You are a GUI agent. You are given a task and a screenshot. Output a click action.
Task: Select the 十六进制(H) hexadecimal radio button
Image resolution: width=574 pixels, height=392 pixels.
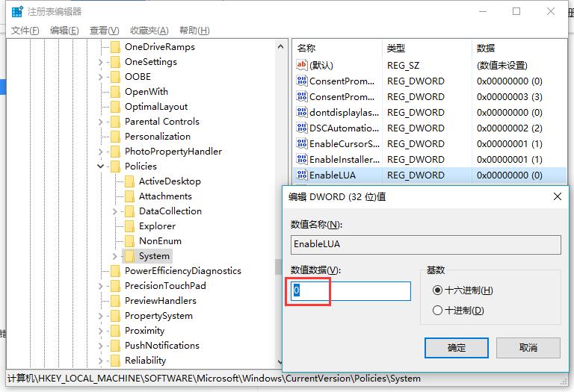(437, 290)
